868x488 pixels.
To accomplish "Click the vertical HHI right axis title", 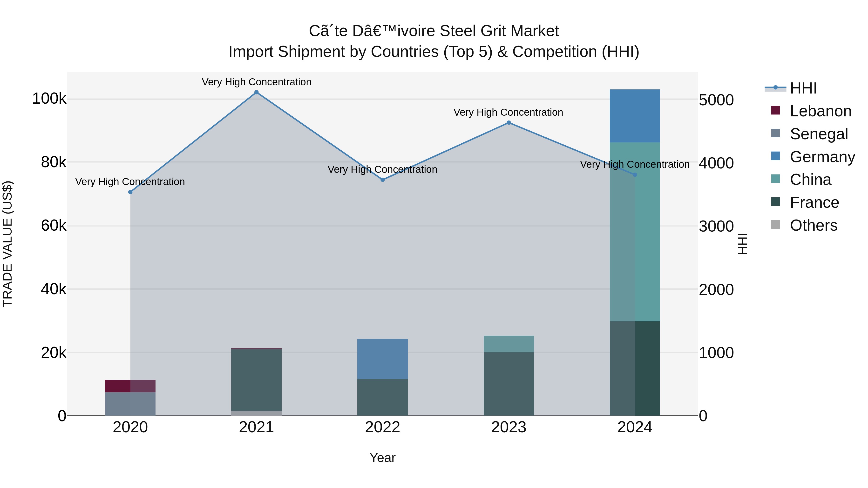I will 743,244.
